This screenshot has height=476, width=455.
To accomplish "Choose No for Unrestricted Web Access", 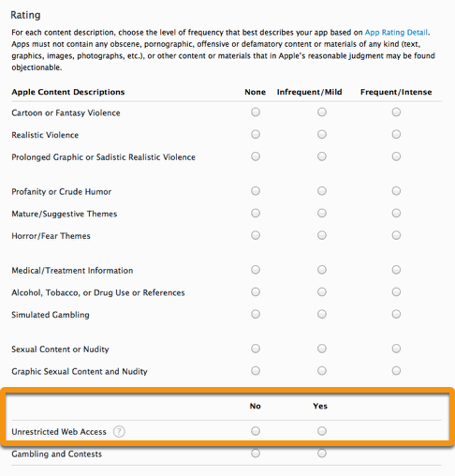I will (256, 431).
